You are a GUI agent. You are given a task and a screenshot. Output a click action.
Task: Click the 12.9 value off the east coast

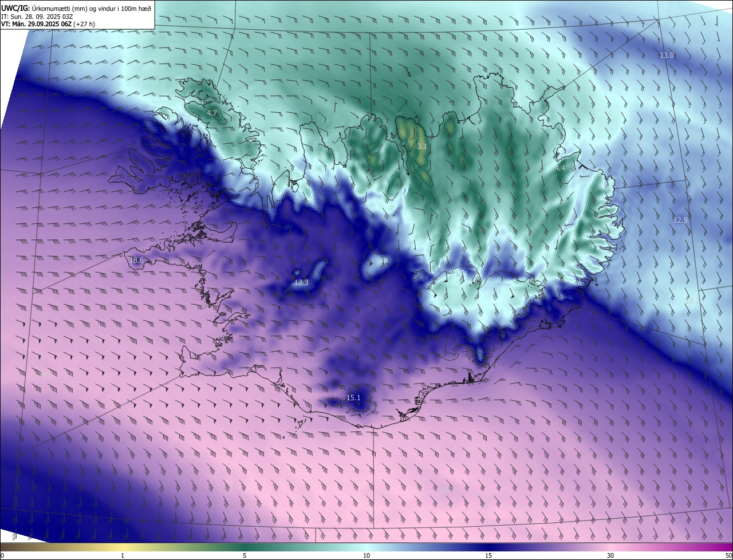tap(680, 220)
